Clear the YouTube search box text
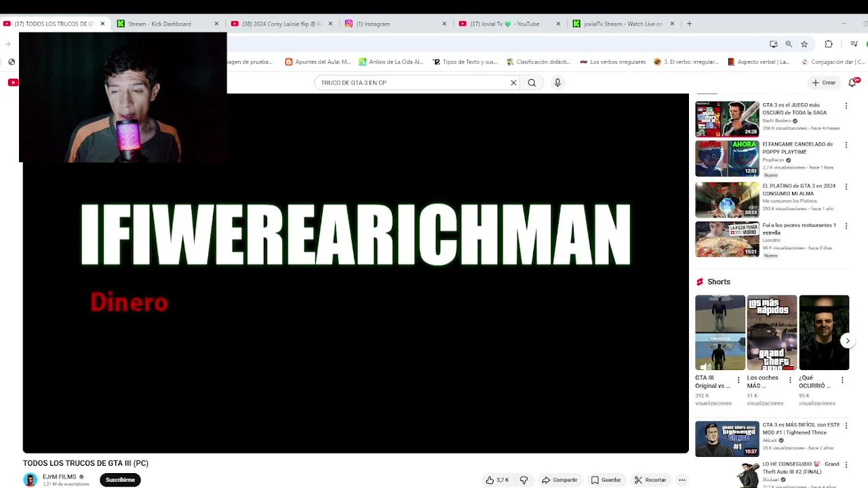 (513, 83)
